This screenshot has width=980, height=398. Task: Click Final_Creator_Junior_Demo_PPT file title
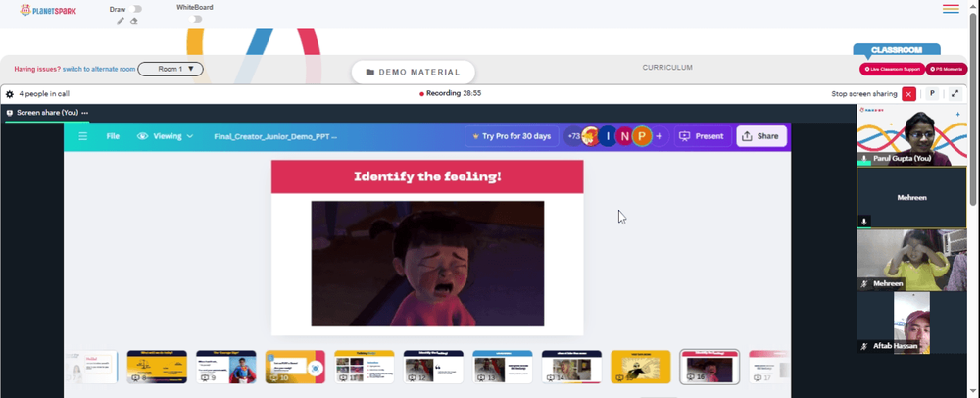275,136
